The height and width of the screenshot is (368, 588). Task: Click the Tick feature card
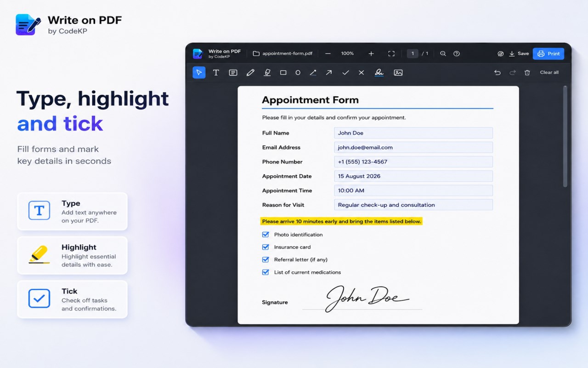[x=72, y=299]
